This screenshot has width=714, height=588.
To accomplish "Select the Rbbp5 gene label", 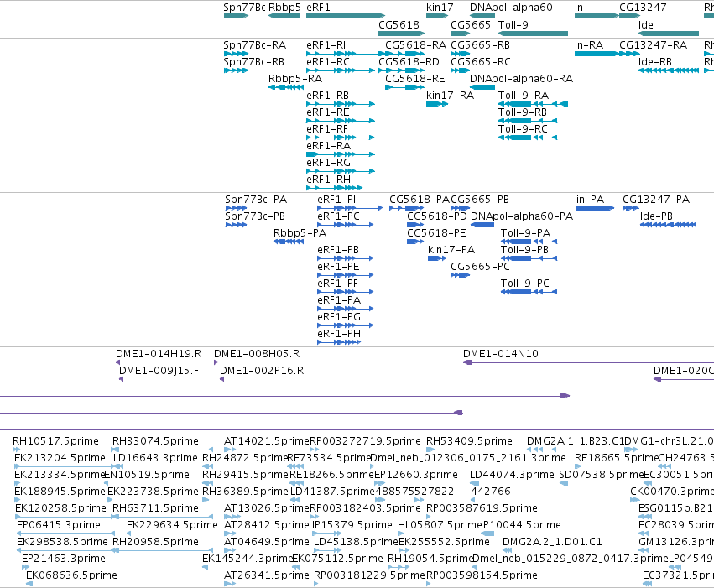I will 284,8.
